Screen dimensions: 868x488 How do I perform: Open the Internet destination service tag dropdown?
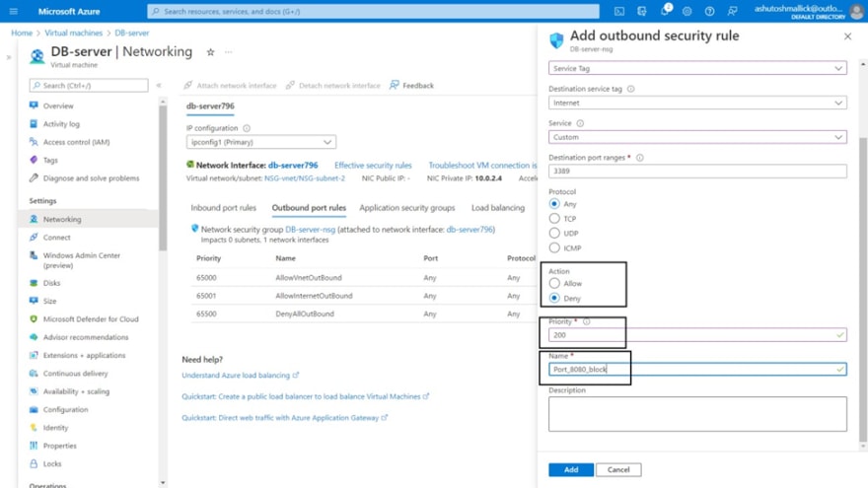tap(697, 103)
